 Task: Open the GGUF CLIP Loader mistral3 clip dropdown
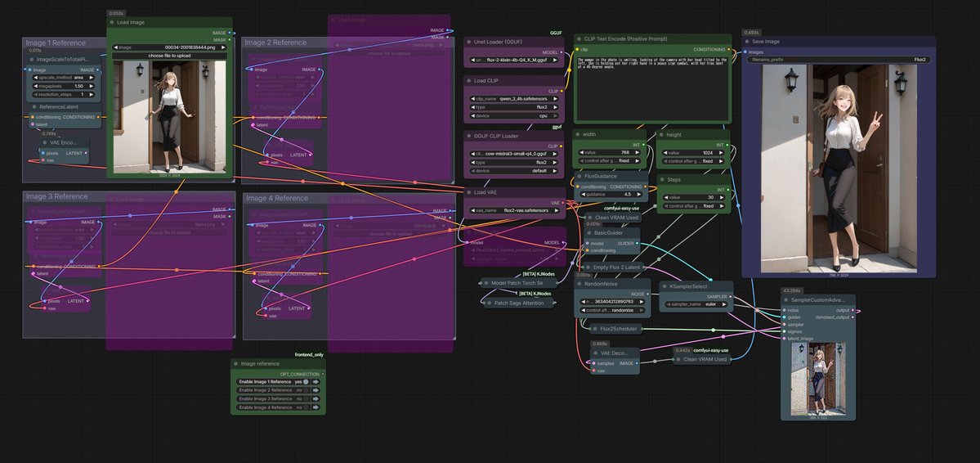click(x=516, y=154)
